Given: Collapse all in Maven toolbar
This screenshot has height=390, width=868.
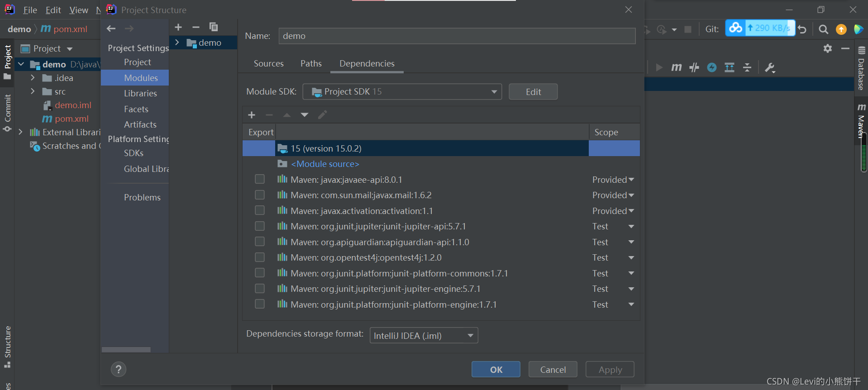Looking at the screenshot, I should click(x=747, y=67).
